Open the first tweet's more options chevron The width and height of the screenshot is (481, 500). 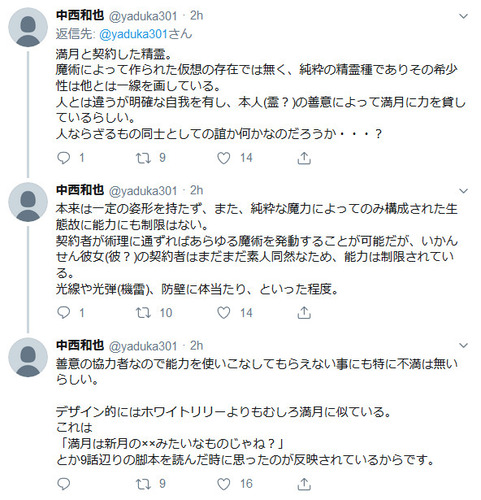click(463, 16)
